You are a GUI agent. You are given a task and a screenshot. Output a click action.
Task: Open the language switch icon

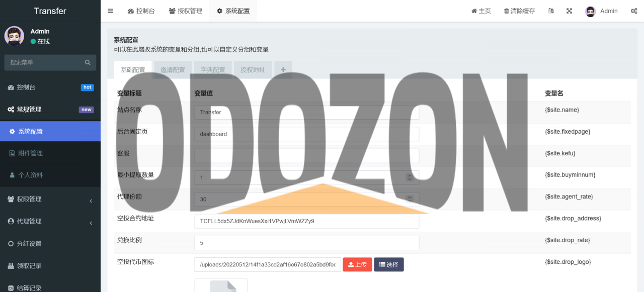[551, 11]
